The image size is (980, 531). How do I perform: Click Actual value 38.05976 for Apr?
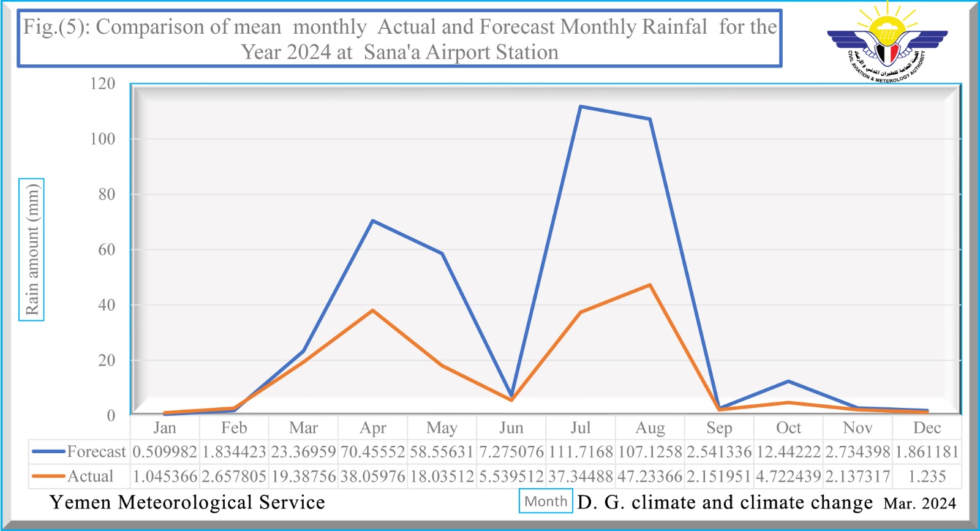click(x=372, y=476)
